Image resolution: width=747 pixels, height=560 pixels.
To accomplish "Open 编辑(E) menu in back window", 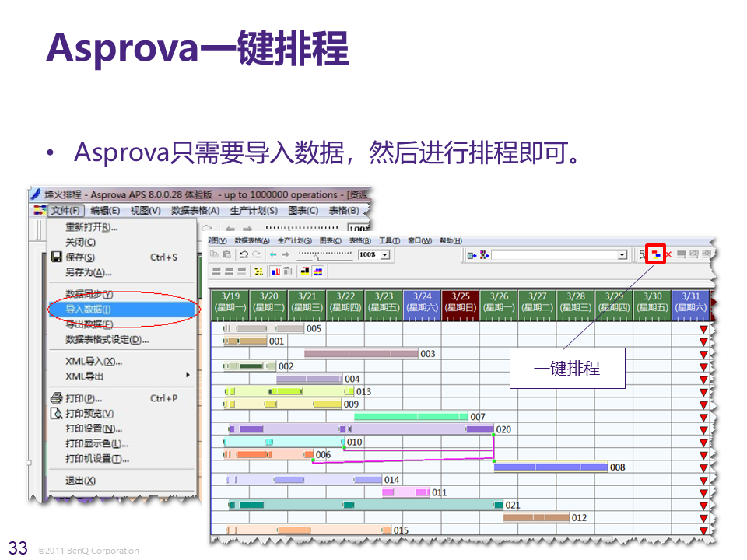I will click(x=105, y=211).
